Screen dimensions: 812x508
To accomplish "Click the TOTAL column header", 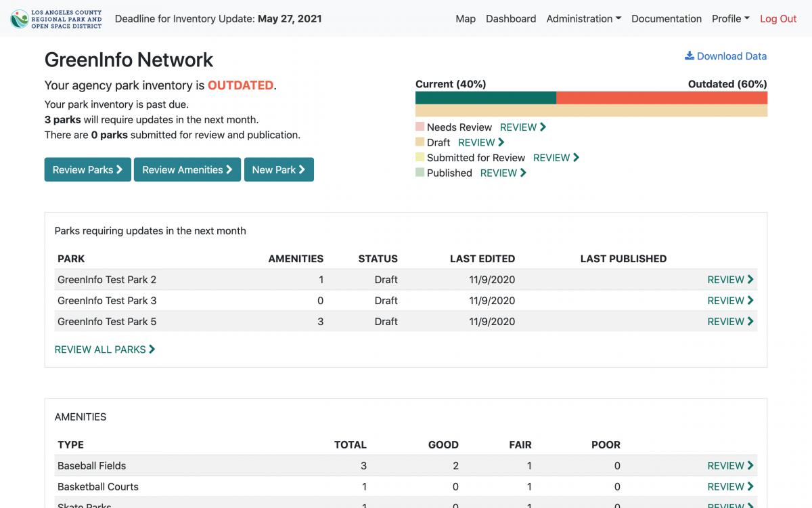I will [351, 445].
